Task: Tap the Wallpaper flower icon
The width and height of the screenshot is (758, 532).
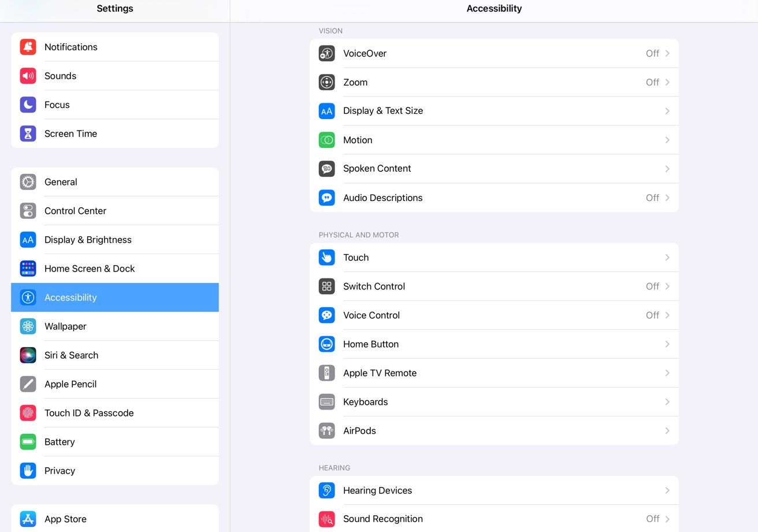Action: pos(28,326)
